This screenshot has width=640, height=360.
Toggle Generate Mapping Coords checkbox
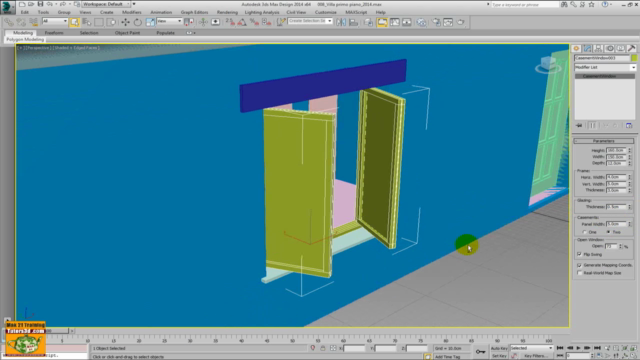tap(580, 265)
